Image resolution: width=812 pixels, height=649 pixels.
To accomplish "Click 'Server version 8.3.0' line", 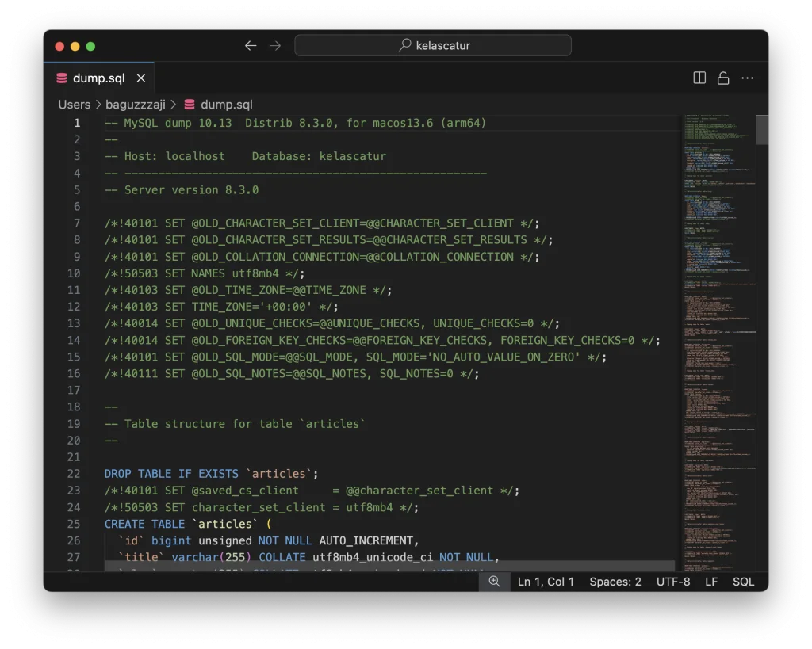I will 182,190.
